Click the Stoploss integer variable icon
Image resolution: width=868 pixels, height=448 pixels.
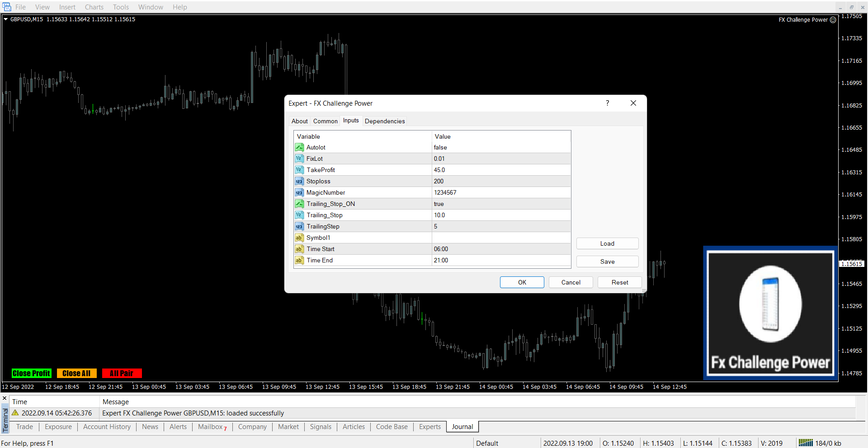coord(299,181)
